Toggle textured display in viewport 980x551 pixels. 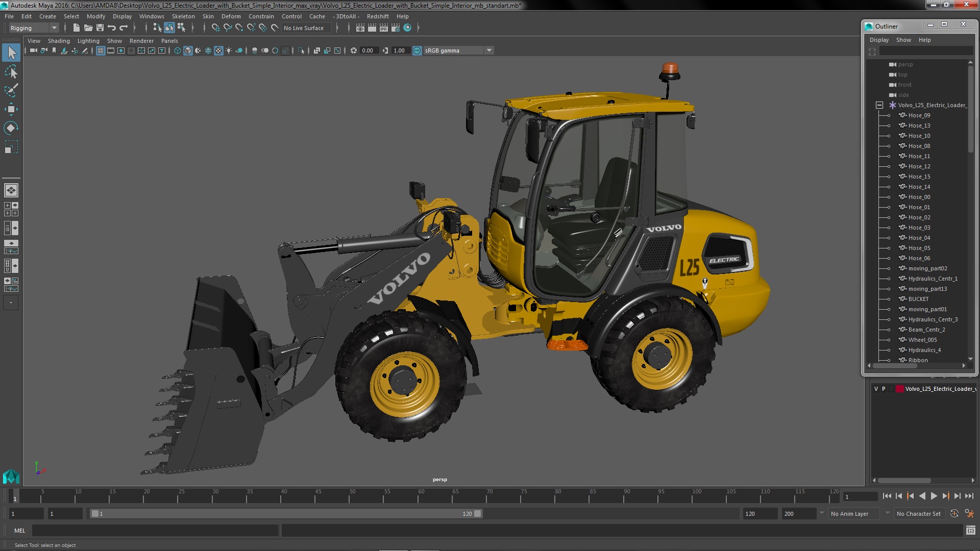tap(218, 51)
